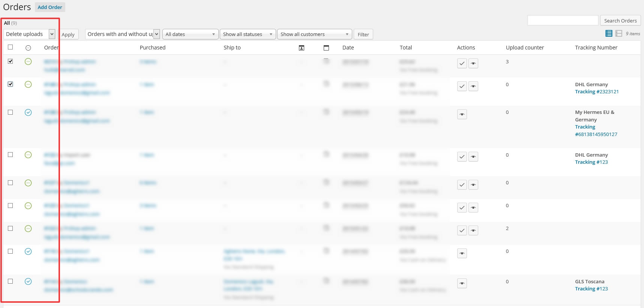Open the All dates dropdown

point(191,34)
